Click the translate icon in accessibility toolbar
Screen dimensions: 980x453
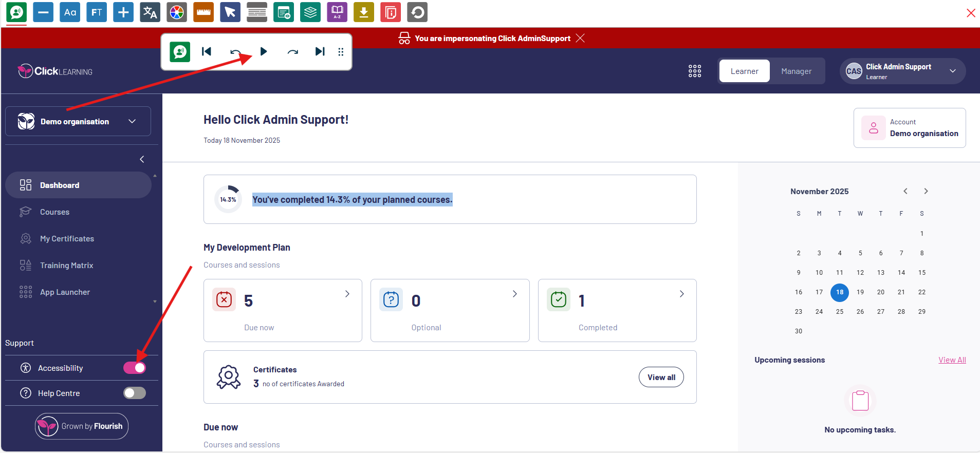click(x=150, y=12)
